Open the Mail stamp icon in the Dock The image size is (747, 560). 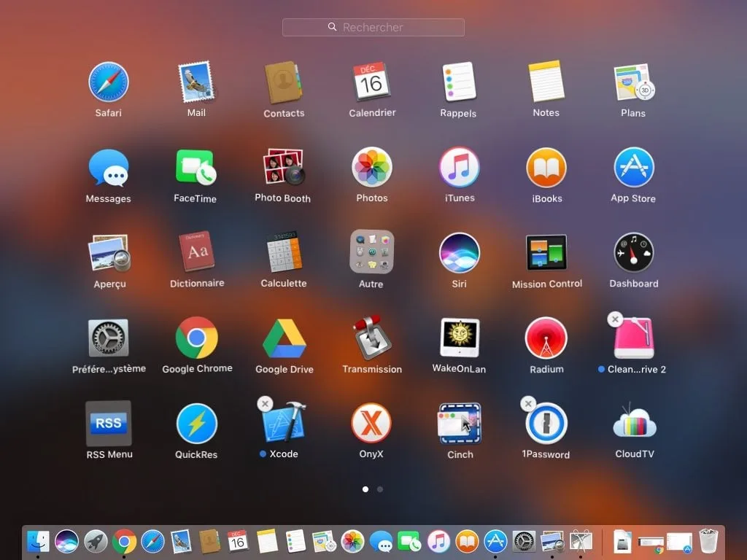(182, 542)
